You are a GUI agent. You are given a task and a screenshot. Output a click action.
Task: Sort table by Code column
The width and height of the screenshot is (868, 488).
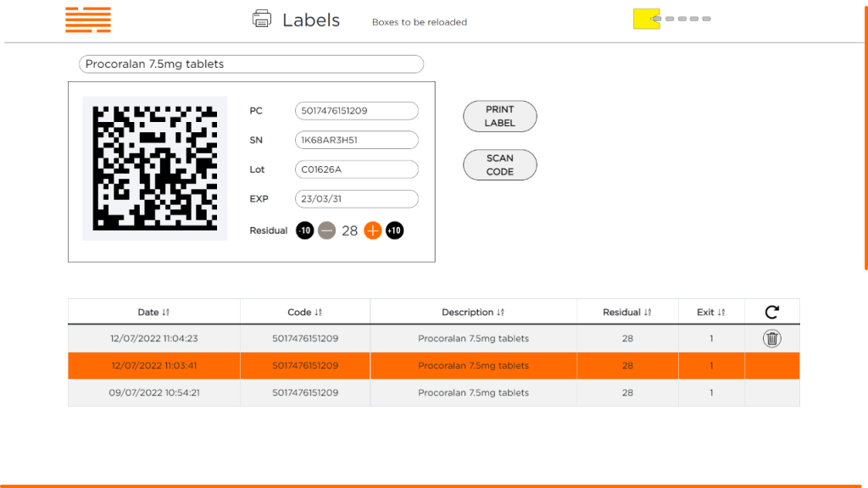coord(304,312)
